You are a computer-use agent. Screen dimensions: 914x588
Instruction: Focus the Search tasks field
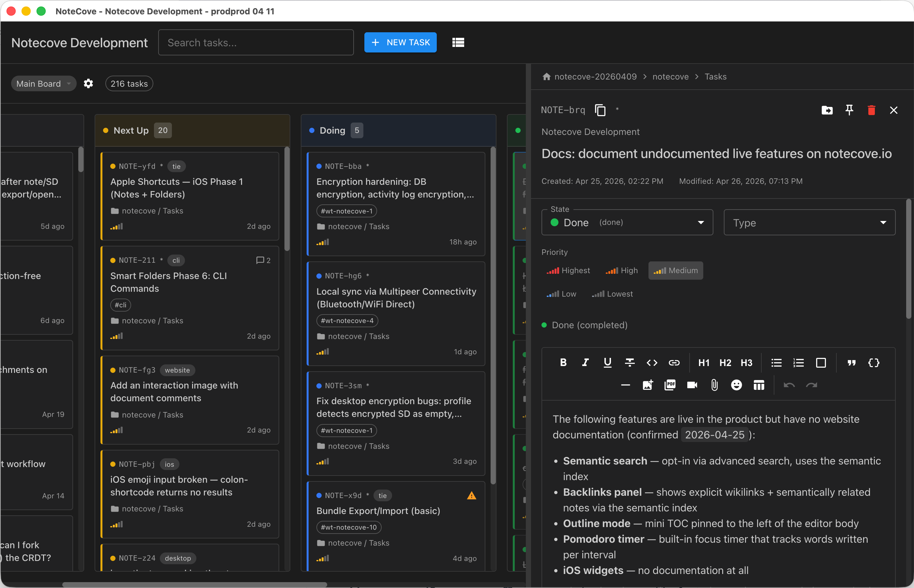tap(256, 42)
